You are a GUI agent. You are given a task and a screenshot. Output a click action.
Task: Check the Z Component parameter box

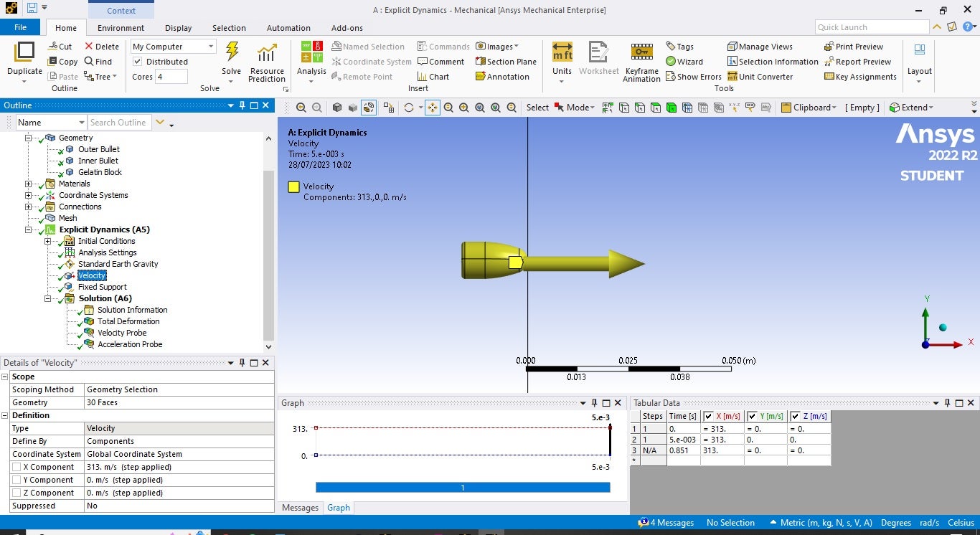coord(17,493)
